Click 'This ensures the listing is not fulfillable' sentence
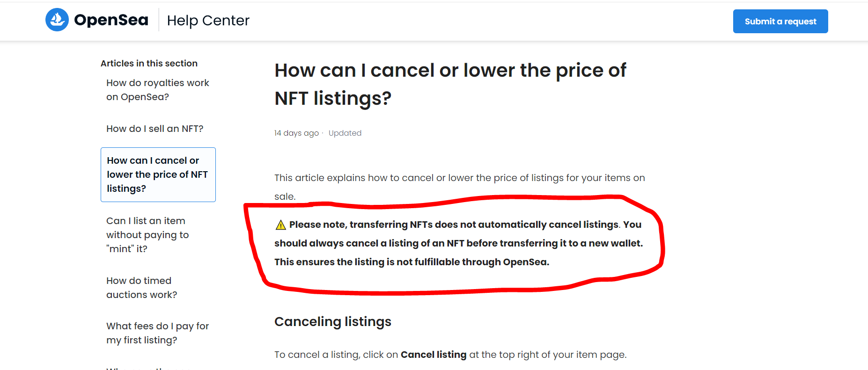 (x=412, y=262)
